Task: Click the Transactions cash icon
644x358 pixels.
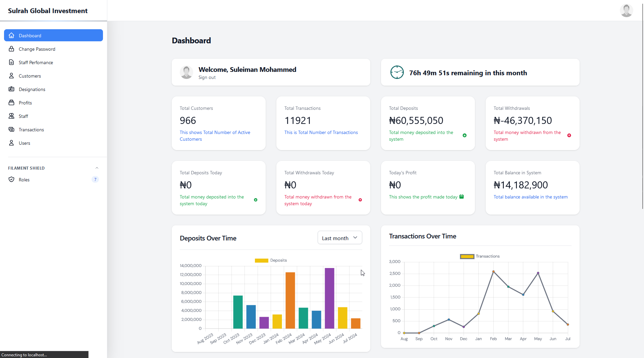Action: 11,129
